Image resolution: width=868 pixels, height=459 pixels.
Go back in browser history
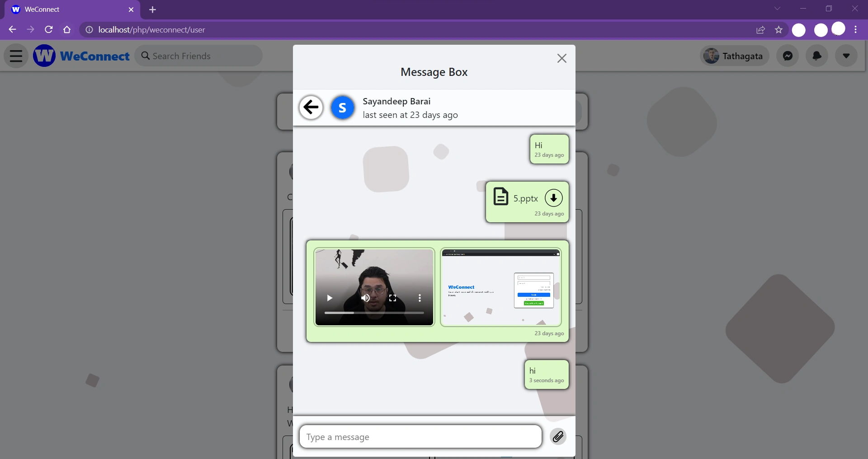click(12, 29)
